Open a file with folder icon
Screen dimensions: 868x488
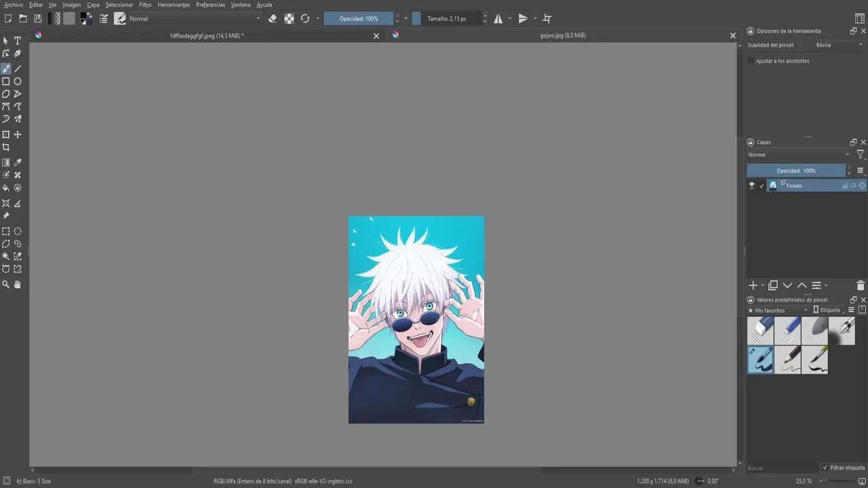[x=23, y=19]
